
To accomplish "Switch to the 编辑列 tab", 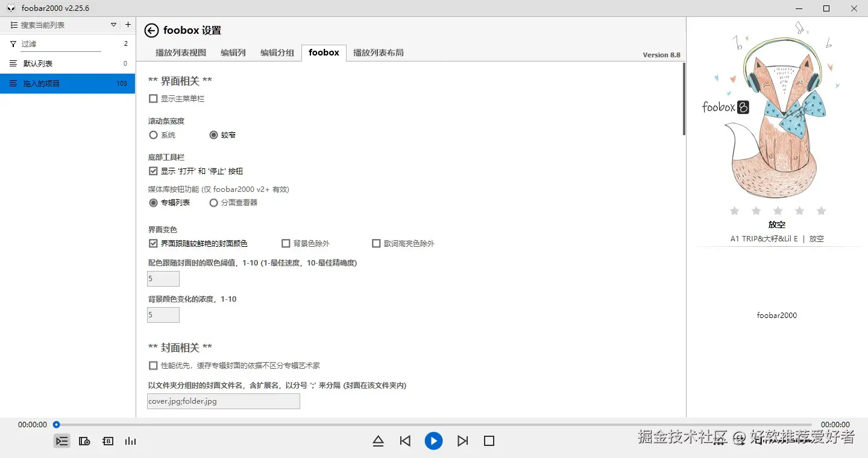I will point(233,52).
